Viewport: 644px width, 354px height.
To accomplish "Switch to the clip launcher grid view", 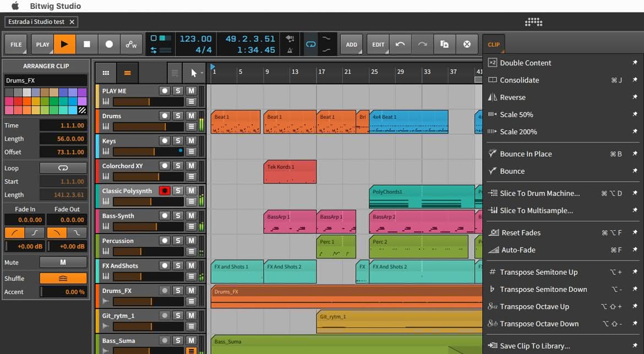I will point(106,73).
